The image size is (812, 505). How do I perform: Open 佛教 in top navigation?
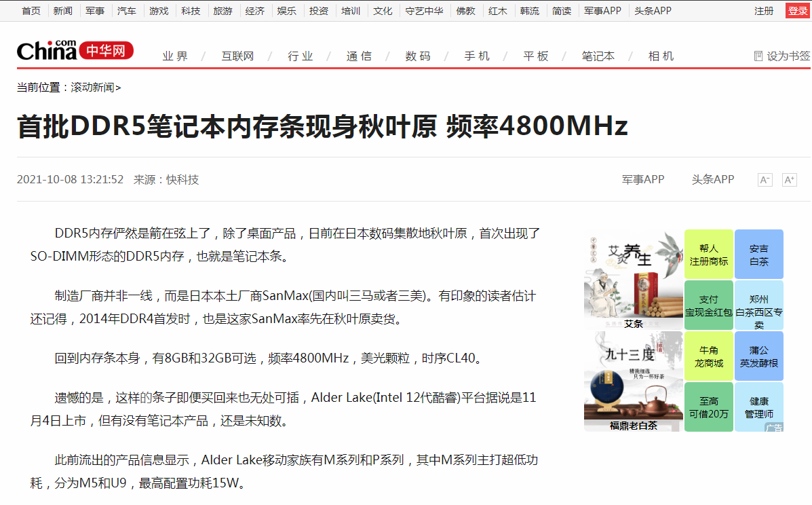pyautogui.click(x=465, y=11)
